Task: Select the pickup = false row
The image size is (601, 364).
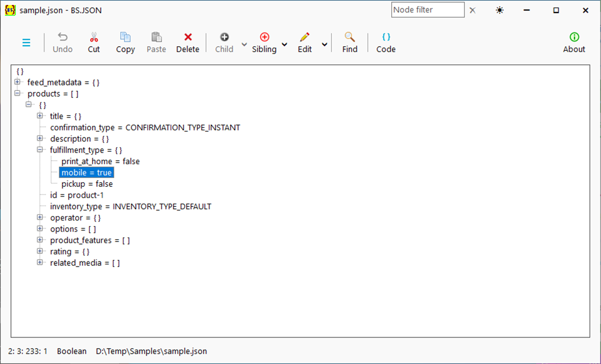Action: (x=87, y=184)
